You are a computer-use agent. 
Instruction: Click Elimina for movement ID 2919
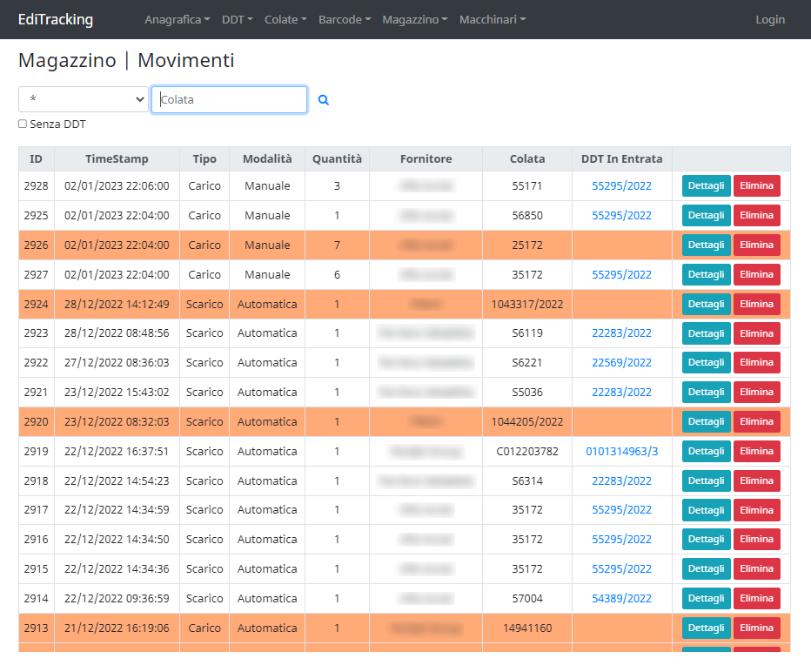[x=756, y=451]
